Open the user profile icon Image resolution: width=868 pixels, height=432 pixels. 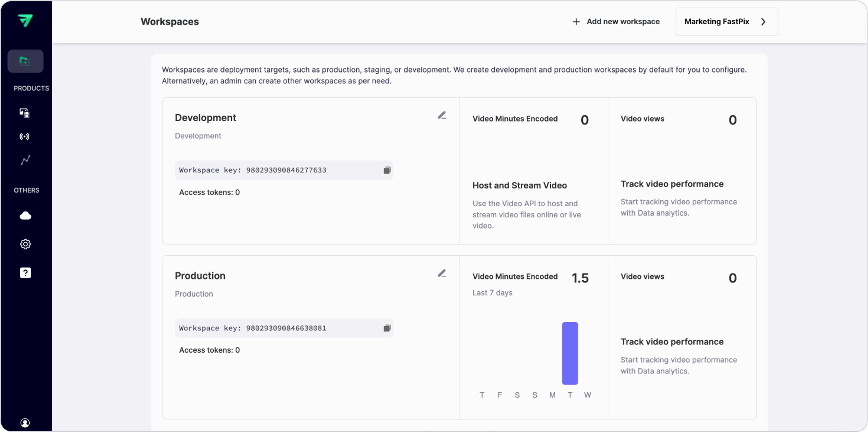click(25, 423)
